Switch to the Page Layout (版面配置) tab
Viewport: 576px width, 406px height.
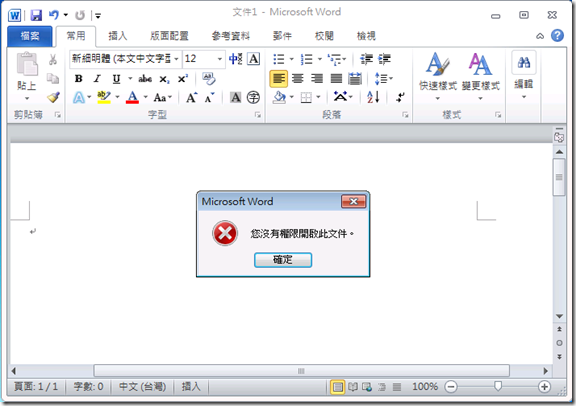(169, 36)
